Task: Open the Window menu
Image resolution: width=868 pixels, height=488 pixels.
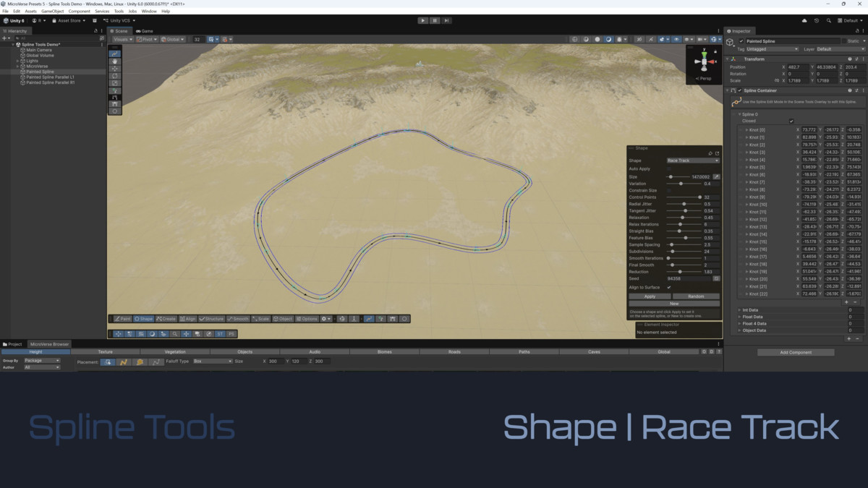Action: (x=149, y=12)
